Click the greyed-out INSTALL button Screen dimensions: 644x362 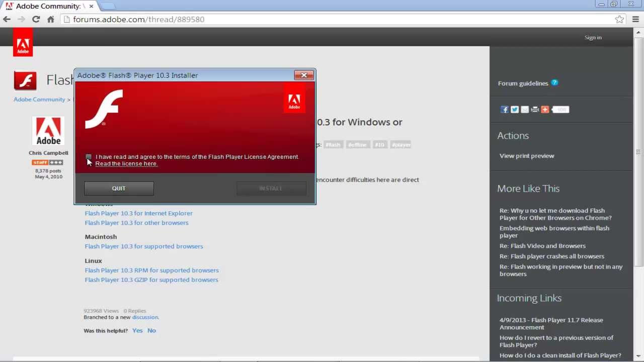point(271,188)
